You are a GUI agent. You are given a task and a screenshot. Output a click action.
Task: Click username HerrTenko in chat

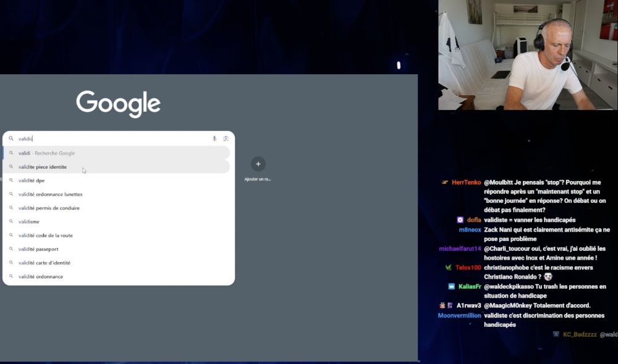click(x=466, y=182)
